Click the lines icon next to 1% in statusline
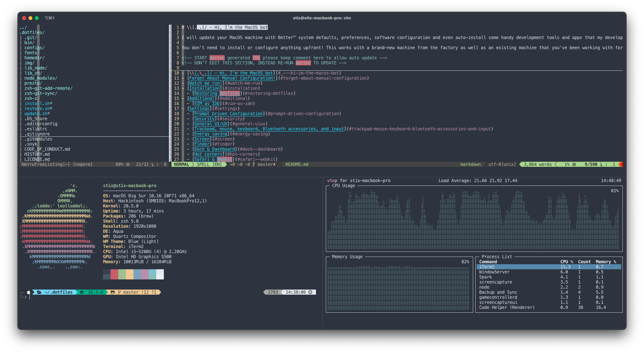 (x=574, y=164)
